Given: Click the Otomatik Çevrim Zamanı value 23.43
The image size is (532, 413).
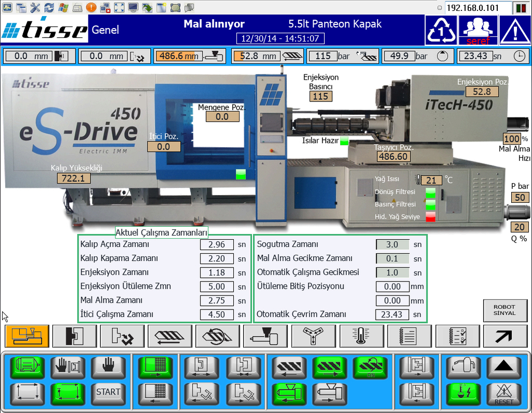Looking at the screenshot, I should click(392, 315).
